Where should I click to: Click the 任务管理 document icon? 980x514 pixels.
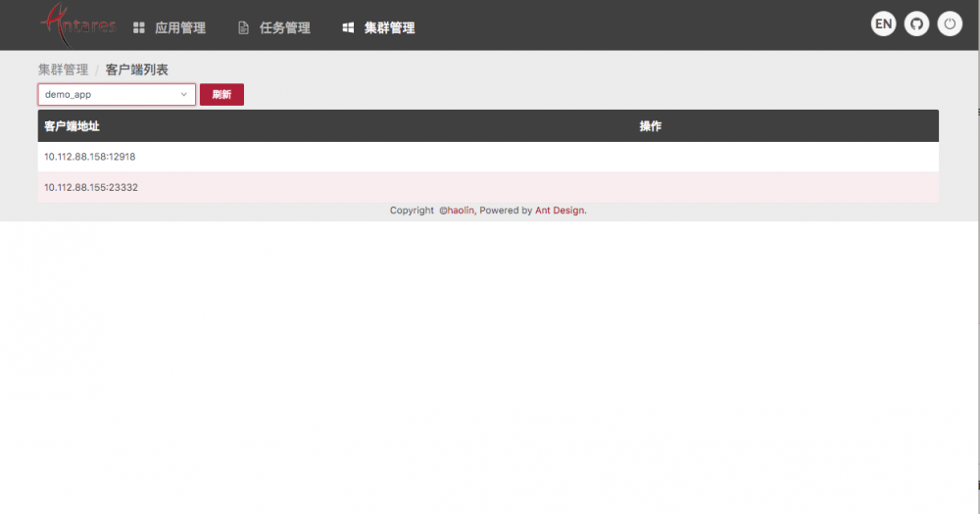pos(243,27)
